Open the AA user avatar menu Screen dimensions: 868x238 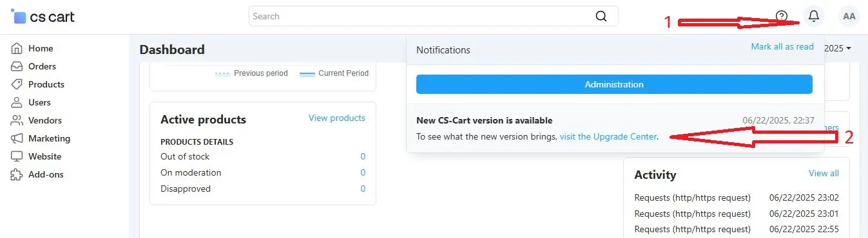click(849, 16)
